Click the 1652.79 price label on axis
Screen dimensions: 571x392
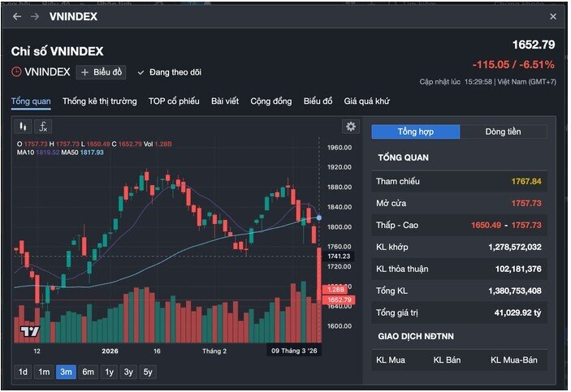(339, 300)
